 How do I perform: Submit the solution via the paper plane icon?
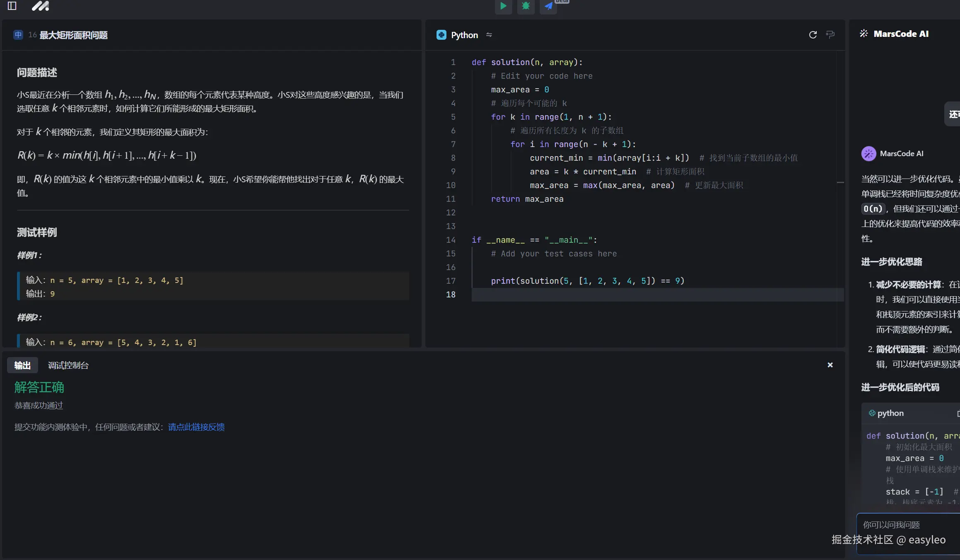(548, 7)
